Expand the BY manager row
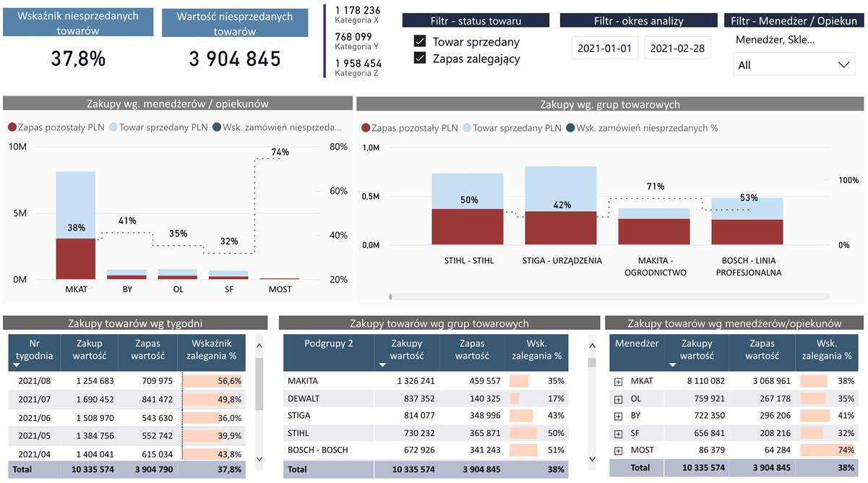This screenshot has height=483, width=868. point(618,416)
